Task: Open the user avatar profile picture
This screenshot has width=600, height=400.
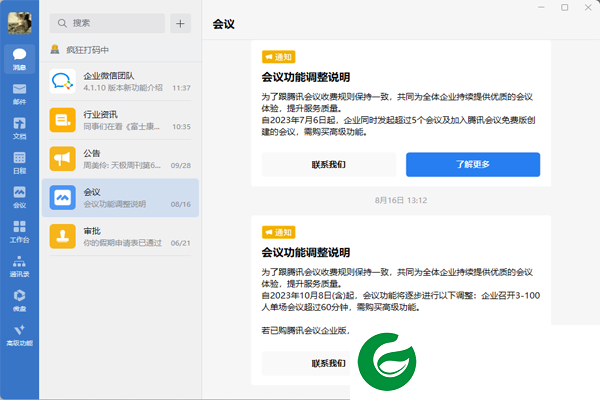Action: coord(20,23)
